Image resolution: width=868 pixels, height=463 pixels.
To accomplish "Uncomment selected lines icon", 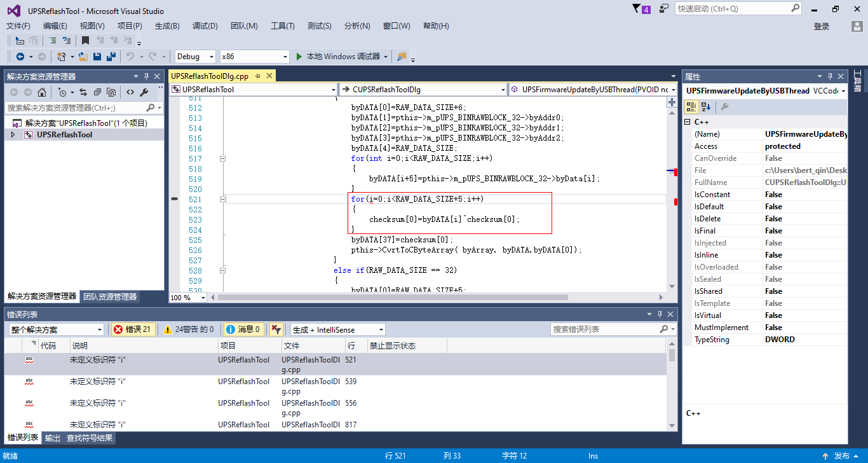I will 66,41.
